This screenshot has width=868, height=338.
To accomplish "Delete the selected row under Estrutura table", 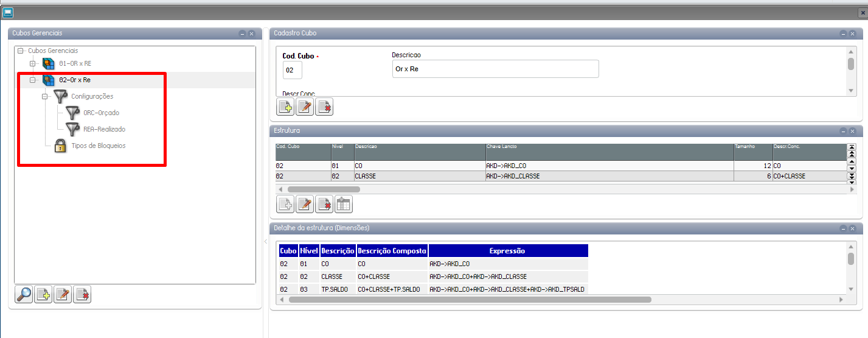I will 324,204.
